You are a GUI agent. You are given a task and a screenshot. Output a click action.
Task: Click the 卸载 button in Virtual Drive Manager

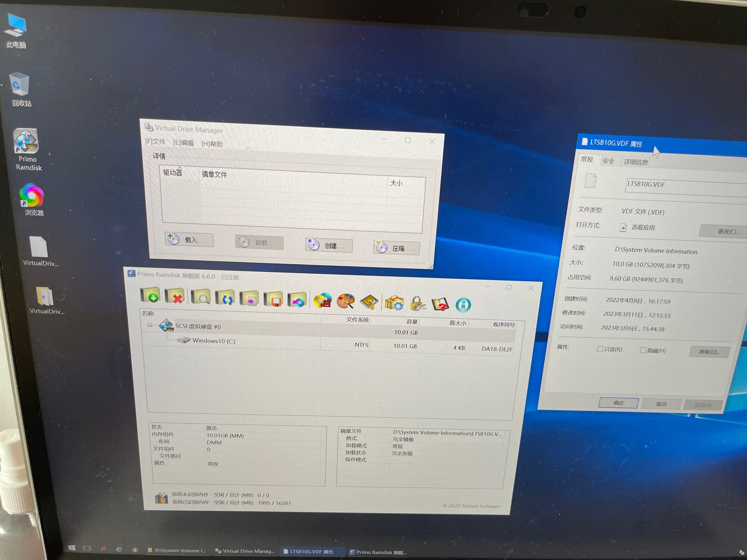[259, 242]
